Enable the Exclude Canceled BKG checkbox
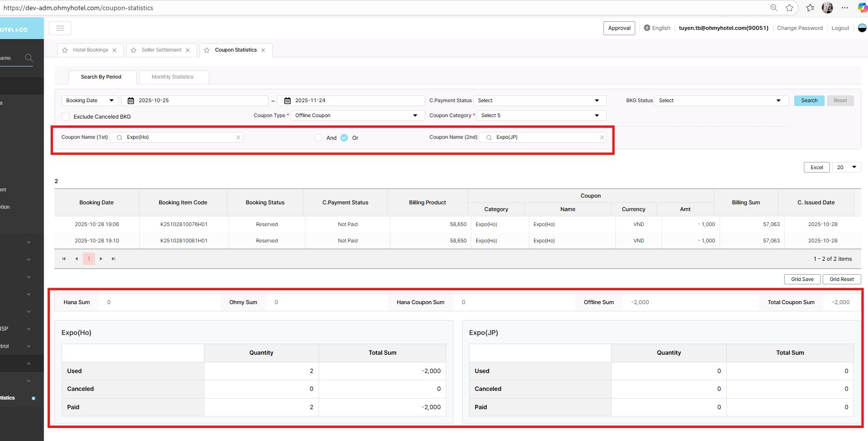 [x=66, y=117]
